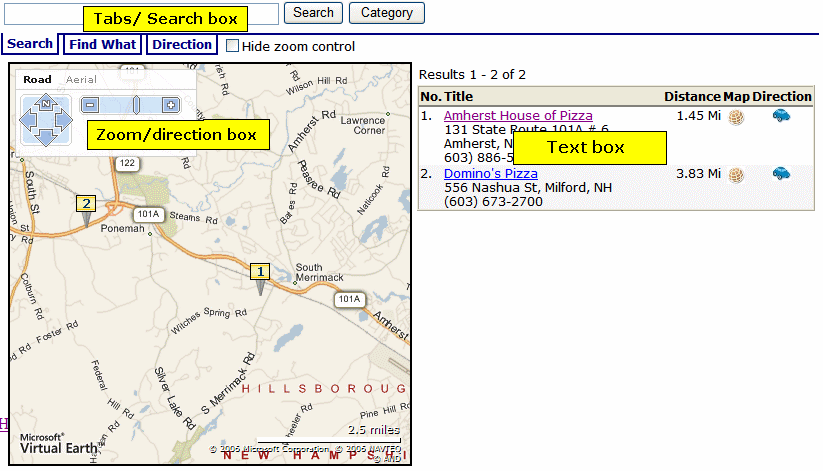Click the Search button
823x471 pixels.
pyautogui.click(x=313, y=13)
